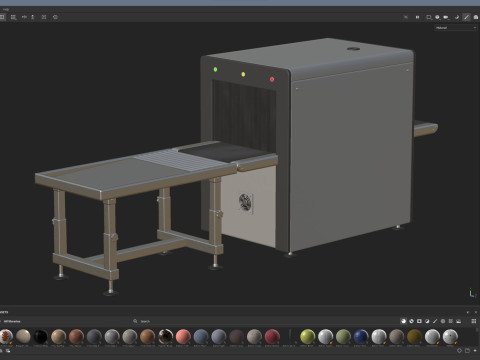This screenshot has height=360, width=480.
Task: Select the blue-gray sphere right of pink
Action: (x=201, y=337)
